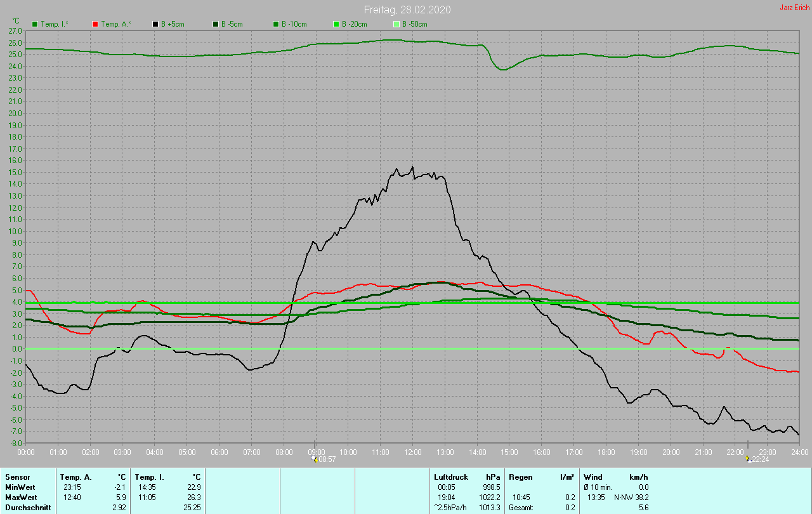
Task: Click the '12:40' maximum time cell
Action: 72,497
